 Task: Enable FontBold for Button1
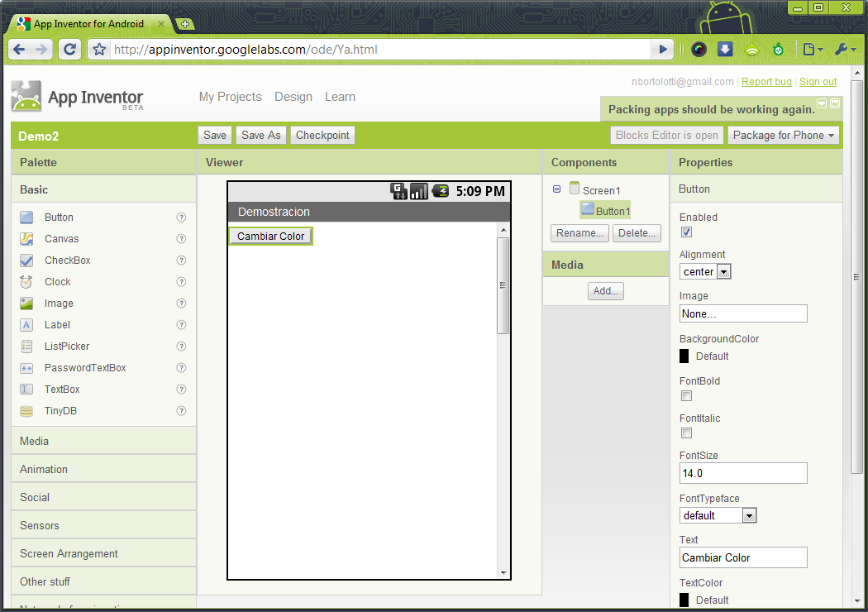click(x=686, y=395)
